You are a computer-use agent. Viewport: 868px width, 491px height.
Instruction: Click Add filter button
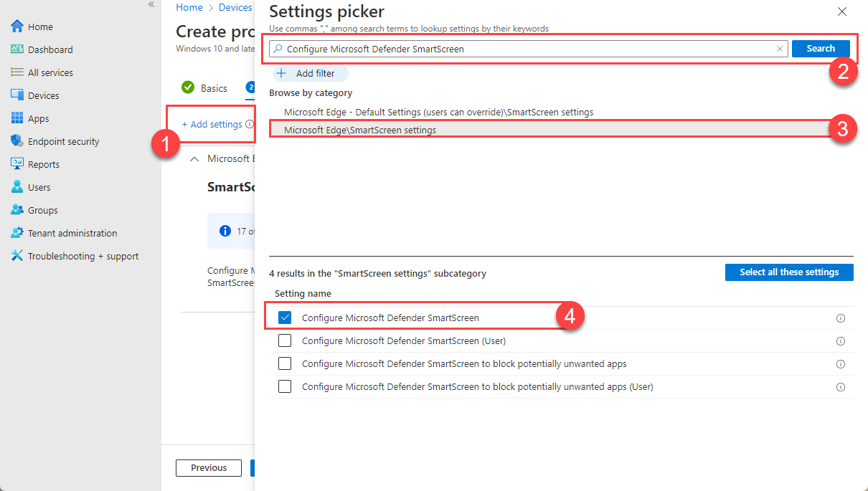[x=310, y=73]
